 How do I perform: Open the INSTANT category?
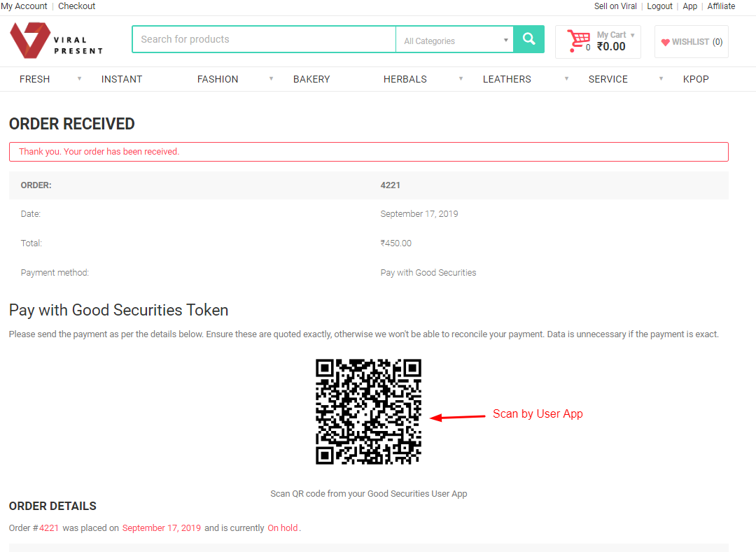(122, 79)
